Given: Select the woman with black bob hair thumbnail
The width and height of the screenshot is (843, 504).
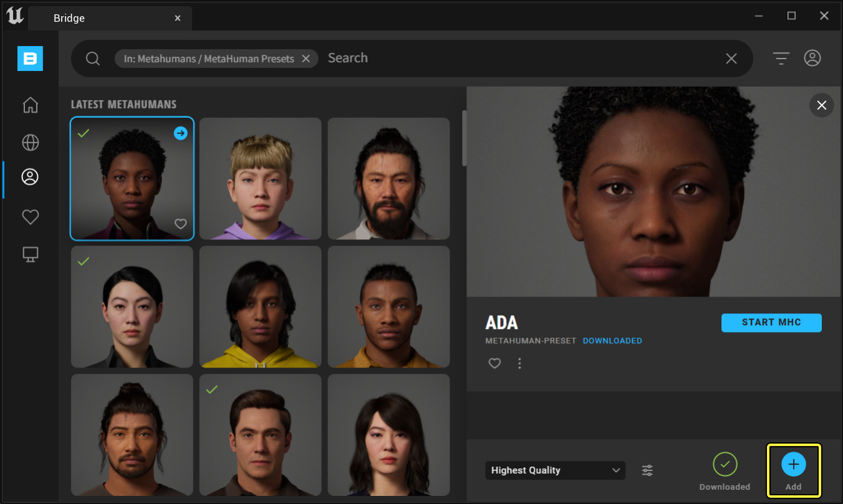Looking at the screenshot, I should point(132,307).
